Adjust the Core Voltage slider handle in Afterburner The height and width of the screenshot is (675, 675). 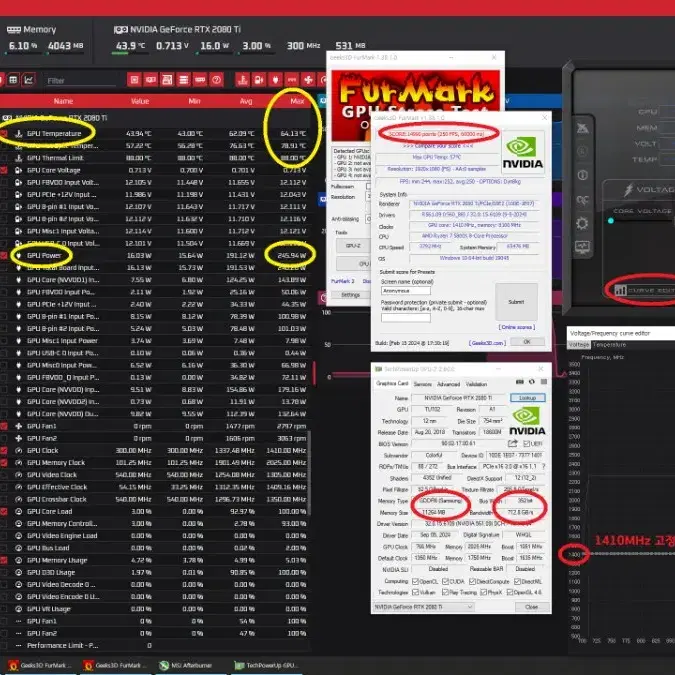(611, 221)
